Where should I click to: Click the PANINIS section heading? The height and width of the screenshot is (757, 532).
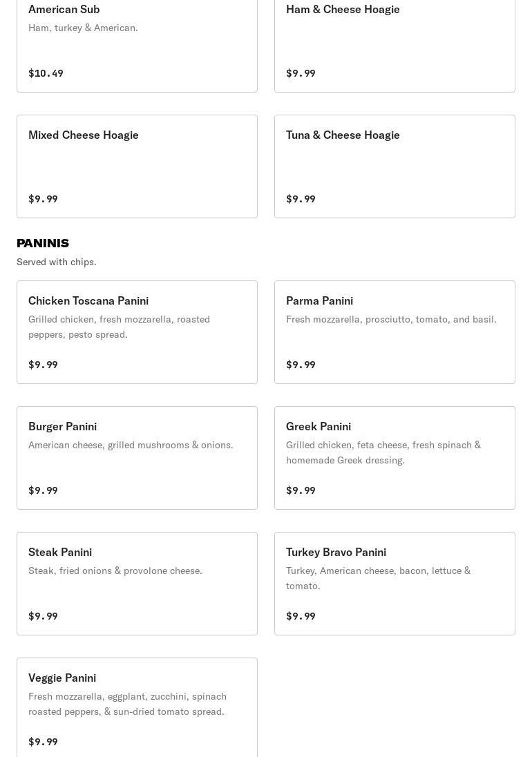tap(43, 243)
